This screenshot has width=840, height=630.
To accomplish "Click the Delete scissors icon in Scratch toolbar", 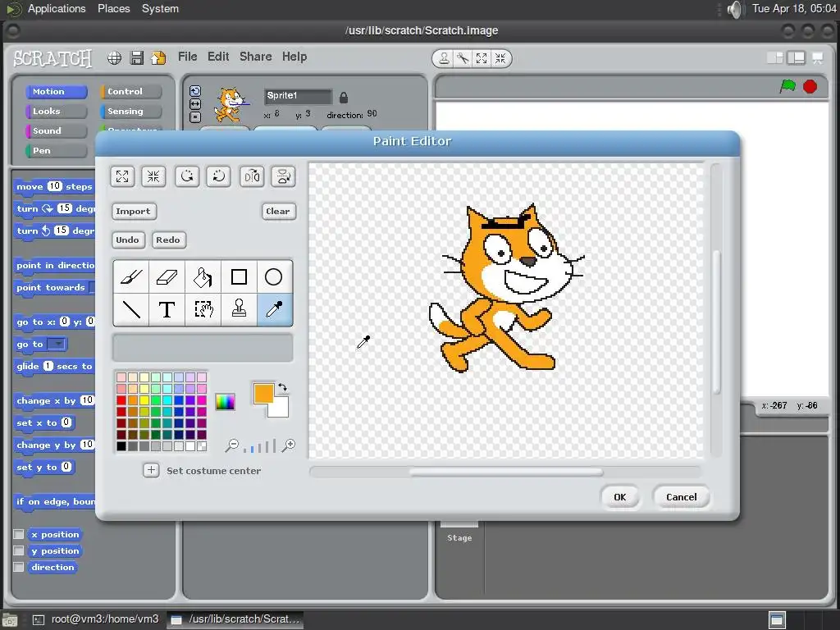I will pyautogui.click(x=463, y=58).
